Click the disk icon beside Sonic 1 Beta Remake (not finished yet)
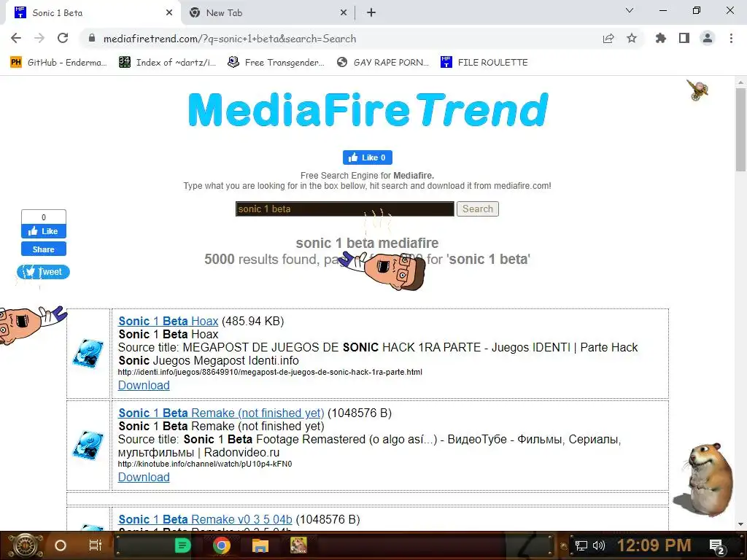 tap(88, 446)
